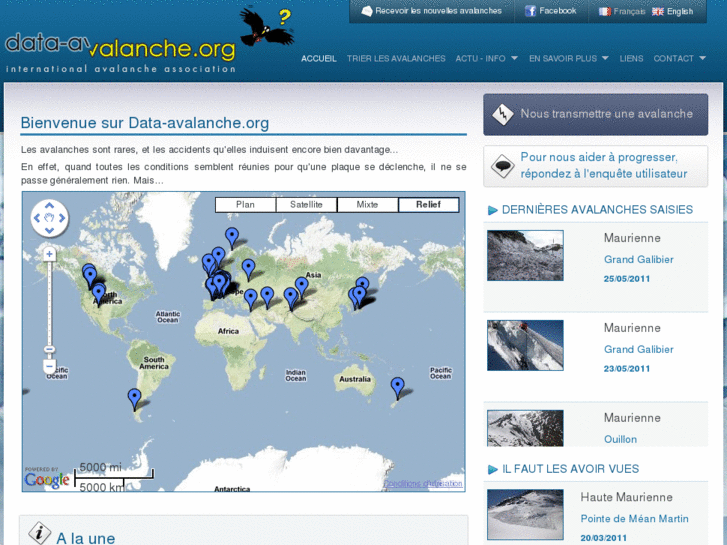Open the EN SAVOIR PLUS menu label

[x=563, y=58]
